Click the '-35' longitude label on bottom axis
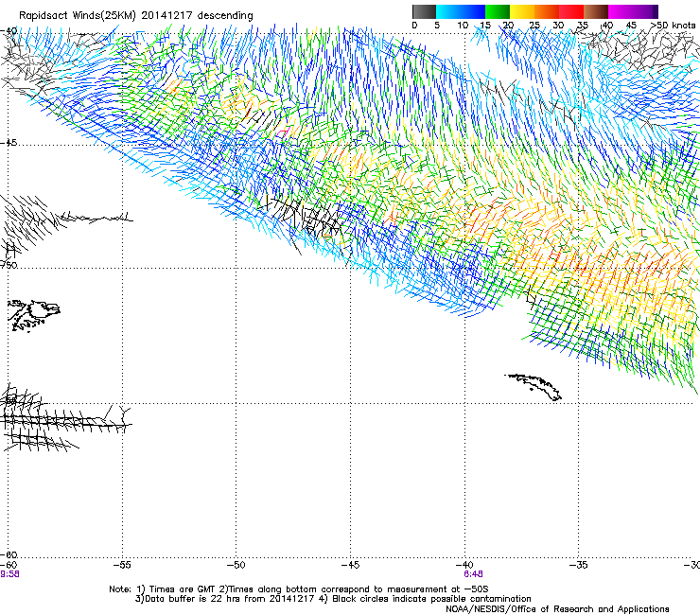Image resolution: width=700 pixels, height=615 pixels. pyautogui.click(x=579, y=565)
